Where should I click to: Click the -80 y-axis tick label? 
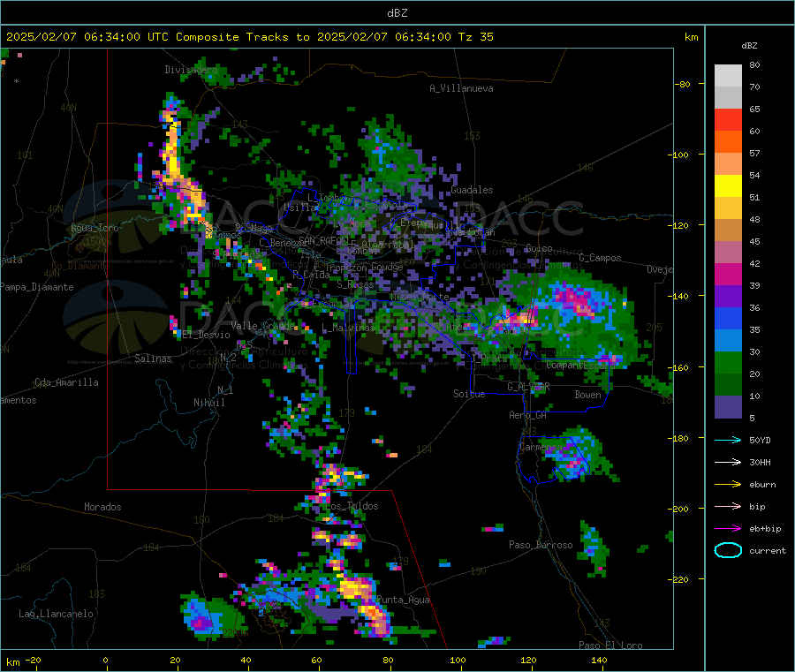tap(682, 84)
